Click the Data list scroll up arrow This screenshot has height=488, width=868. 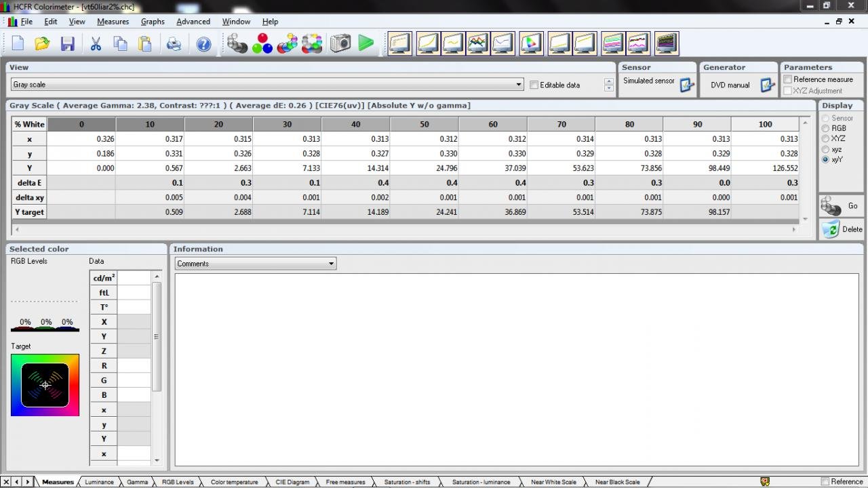(157, 277)
